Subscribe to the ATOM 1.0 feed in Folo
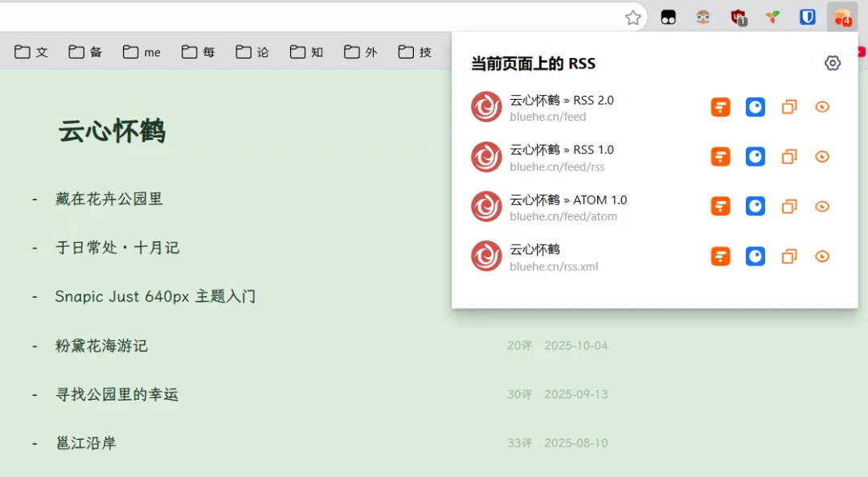 coord(720,207)
